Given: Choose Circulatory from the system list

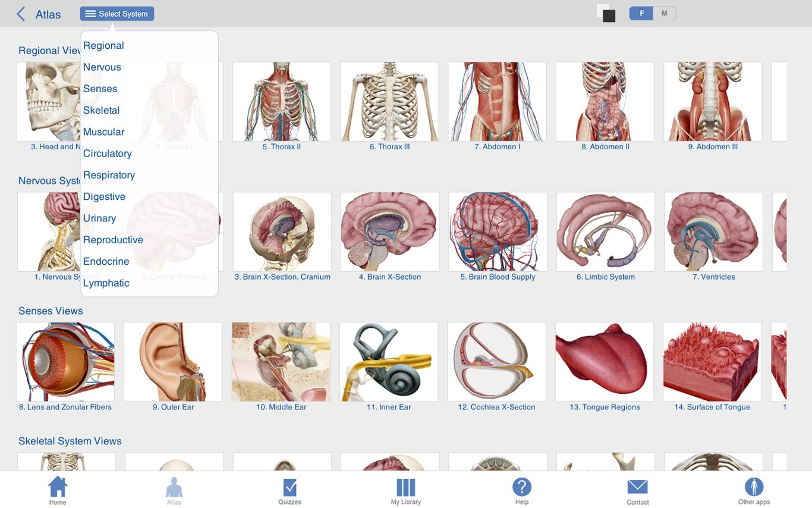Looking at the screenshot, I should pyautogui.click(x=108, y=153).
